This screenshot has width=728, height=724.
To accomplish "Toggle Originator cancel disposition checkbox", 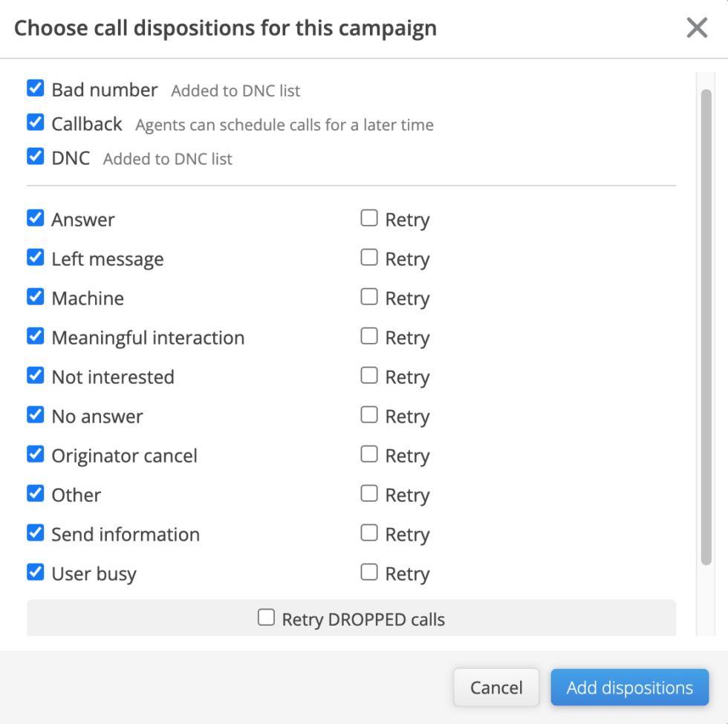I will tap(35, 454).
